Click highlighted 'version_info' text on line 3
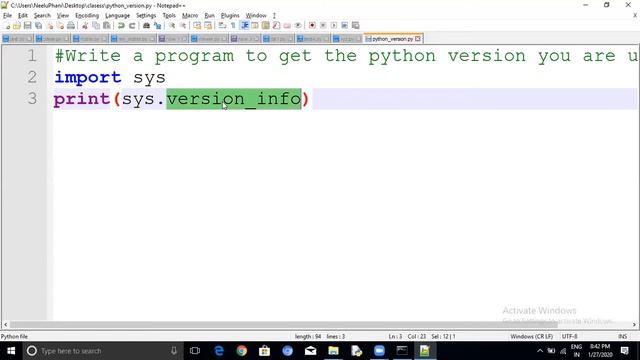Screen dimensions: 640x360 pyautogui.click(x=233, y=99)
